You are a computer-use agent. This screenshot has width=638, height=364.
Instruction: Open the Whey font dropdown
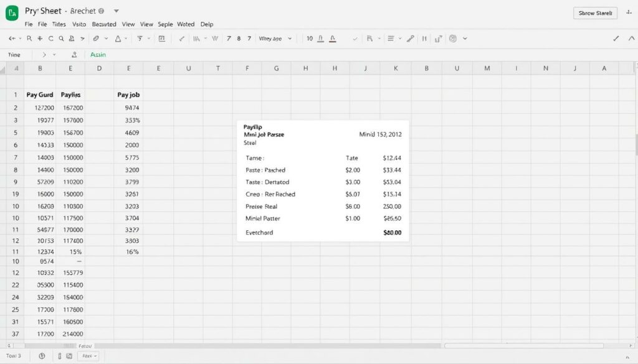coord(275,39)
